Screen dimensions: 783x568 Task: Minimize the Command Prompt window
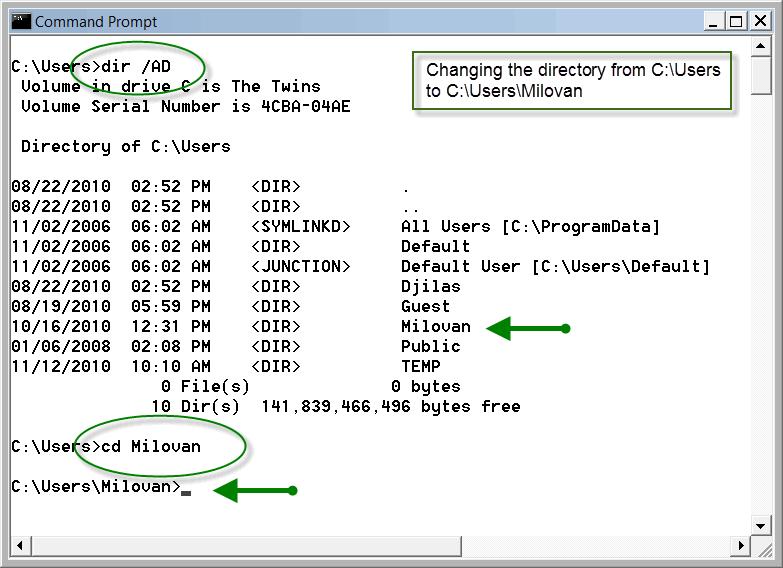(x=714, y=21)
